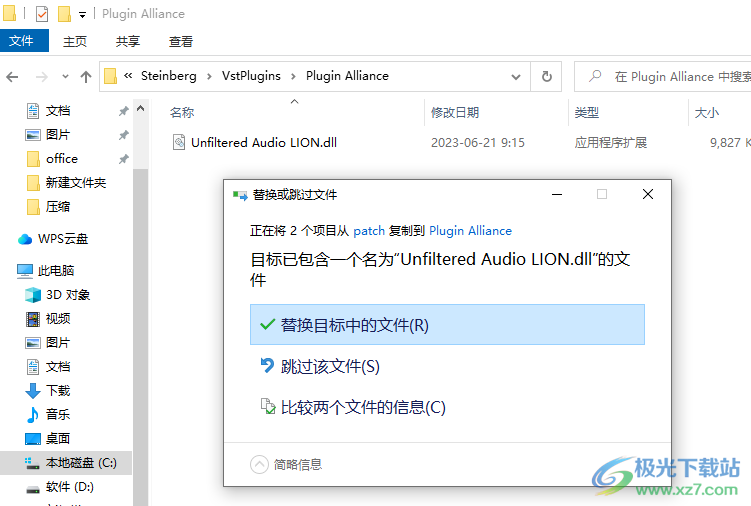The width and height of the screenshot is (751, 506).
Task: Open 音乐 folder in the sidebar
Action: click(58, 414)
